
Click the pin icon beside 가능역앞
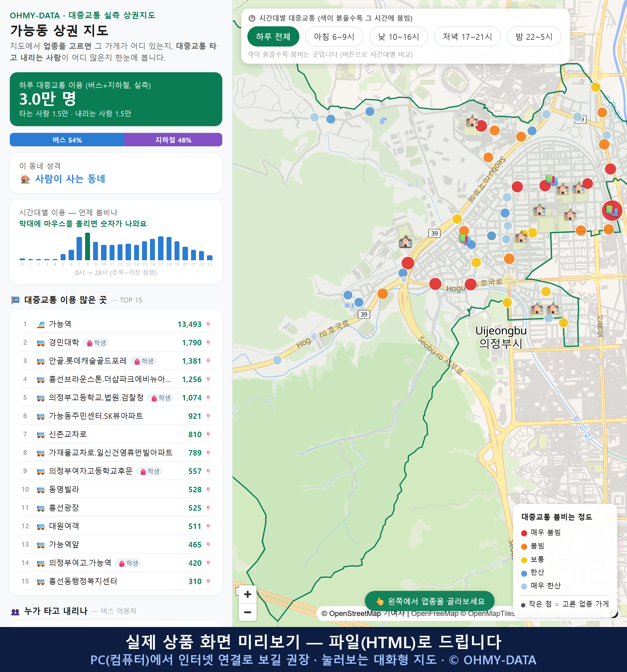coord(208,545)
